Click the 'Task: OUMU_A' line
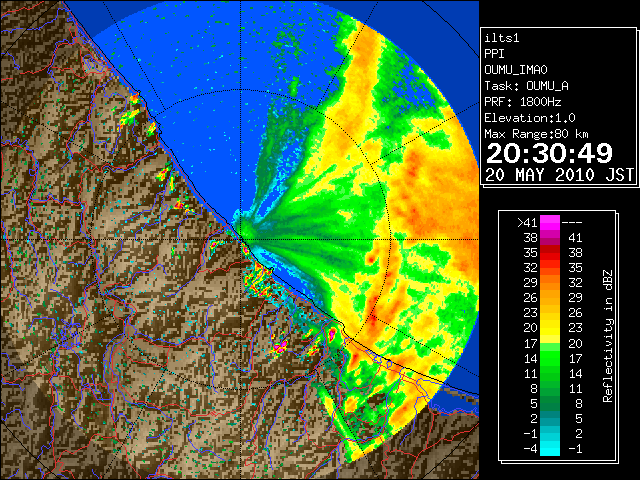Screen dimensions: 640x480 tap(527, 86)
